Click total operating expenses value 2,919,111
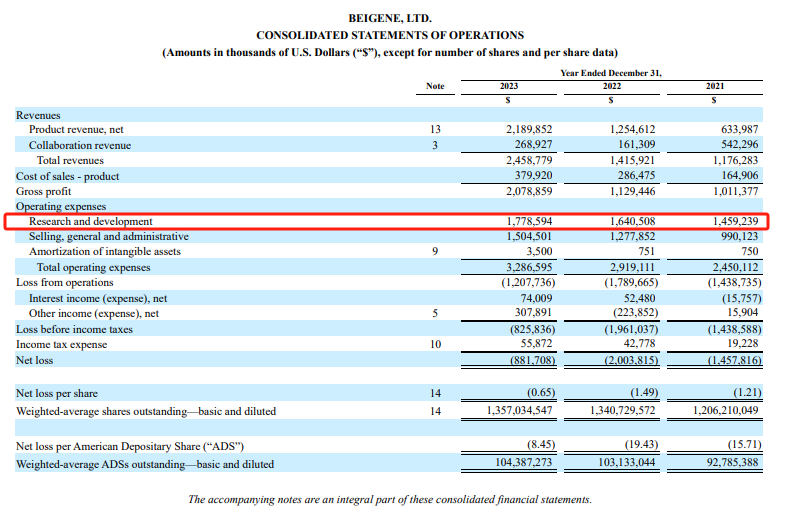Viewport: 789px width, 511px height. coord(633,267)
